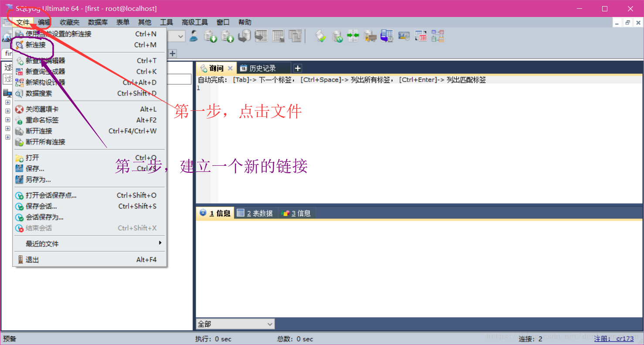Select 重命名标签 menu entry

coord(90,120)
